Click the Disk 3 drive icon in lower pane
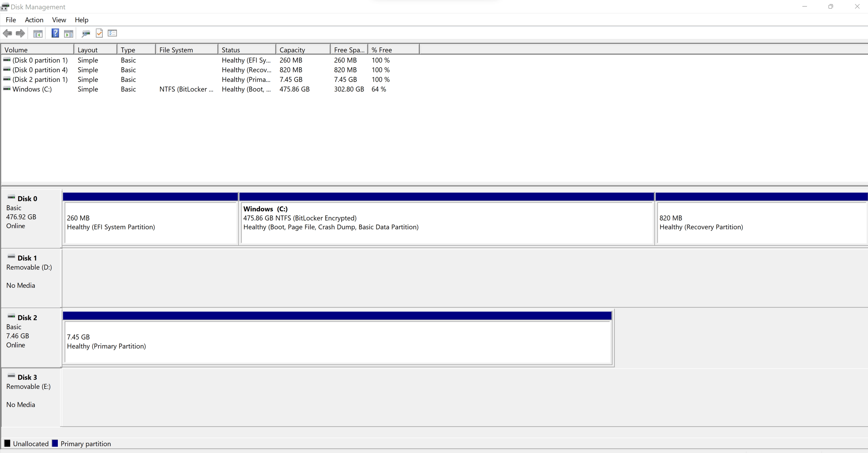Screen dimensions: 868x453 (11, 376)
